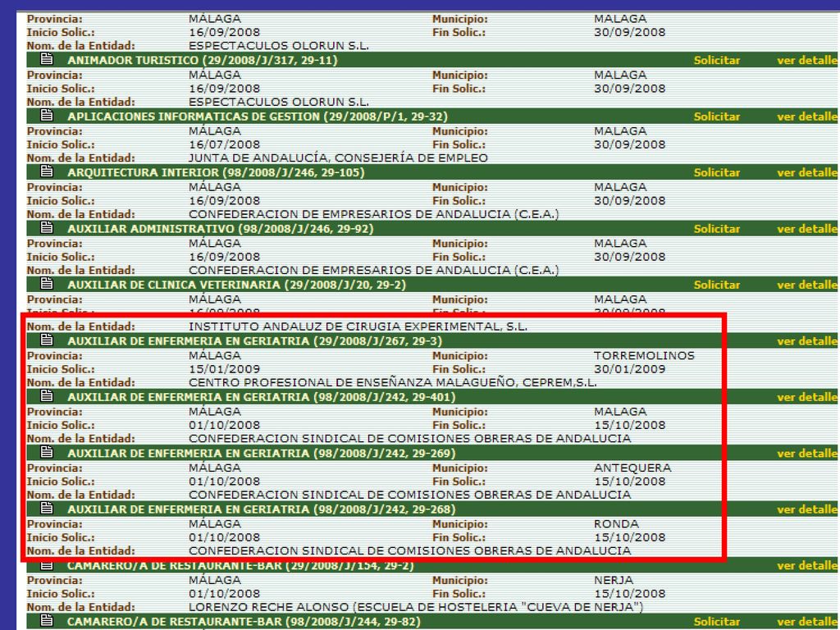Click document icon for CAMARERO/A course 29-82
Viewport: 840px width, 630px height.
click(x=47, y=621)
